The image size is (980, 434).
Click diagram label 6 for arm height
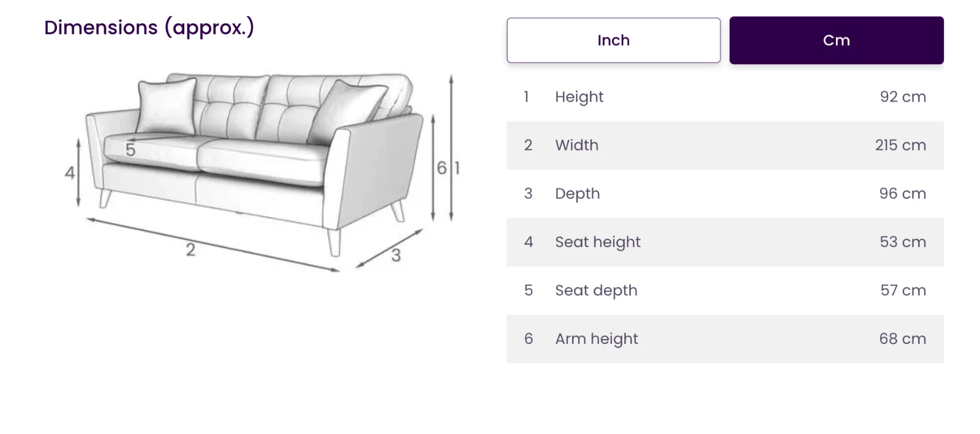tap(442, 168)
